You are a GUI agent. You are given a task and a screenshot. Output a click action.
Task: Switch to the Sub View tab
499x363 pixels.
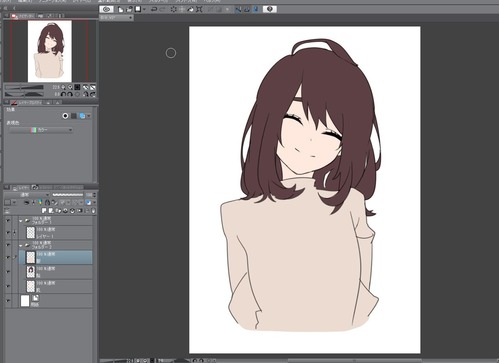coord(40,16)
